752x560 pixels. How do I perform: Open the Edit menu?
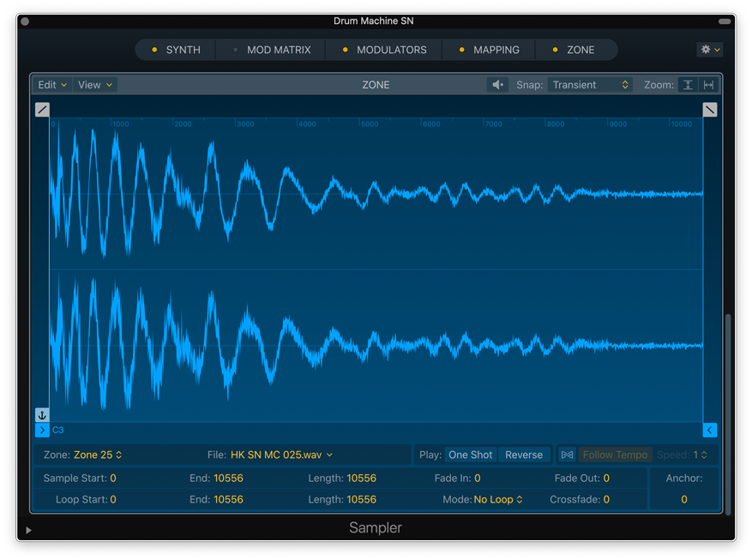[x=50, y=85]
